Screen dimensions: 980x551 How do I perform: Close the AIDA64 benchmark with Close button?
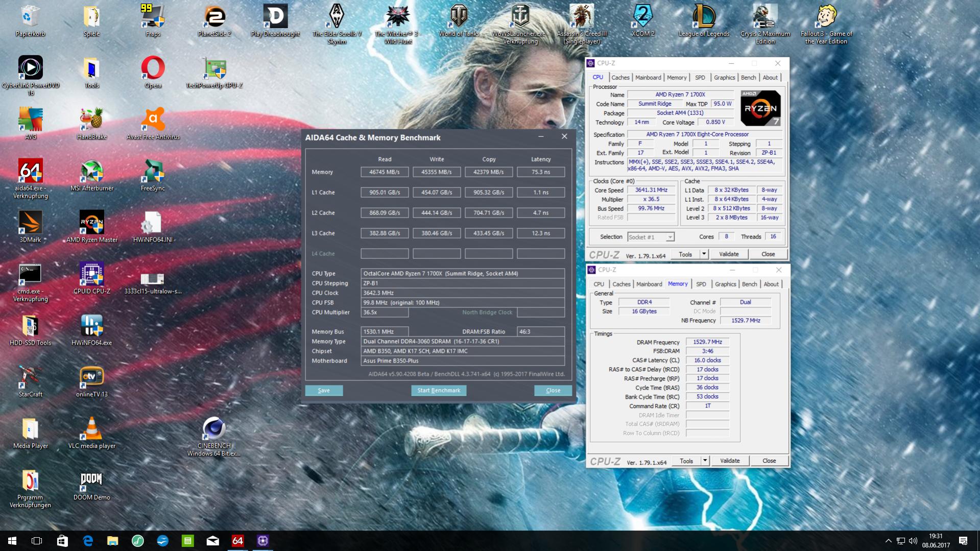click(553, 391)
